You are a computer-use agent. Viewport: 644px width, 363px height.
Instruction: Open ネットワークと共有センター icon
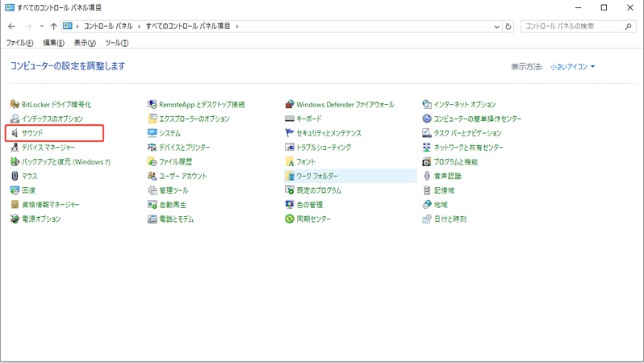(427, 148)
